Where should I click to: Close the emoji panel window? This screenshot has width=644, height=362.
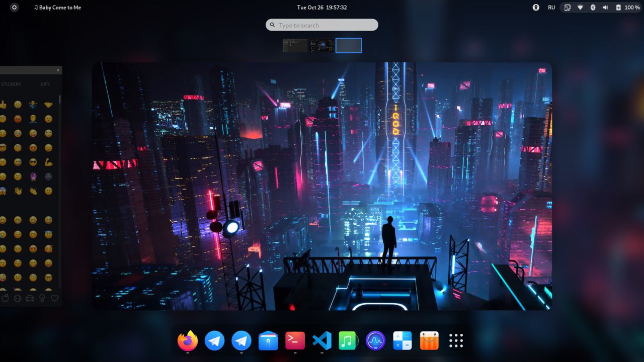[58, 70]
